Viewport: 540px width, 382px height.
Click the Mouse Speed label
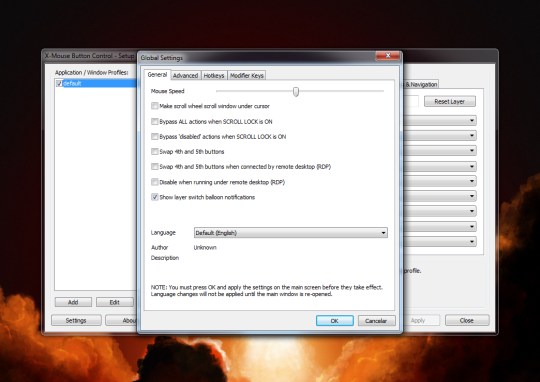167,91
